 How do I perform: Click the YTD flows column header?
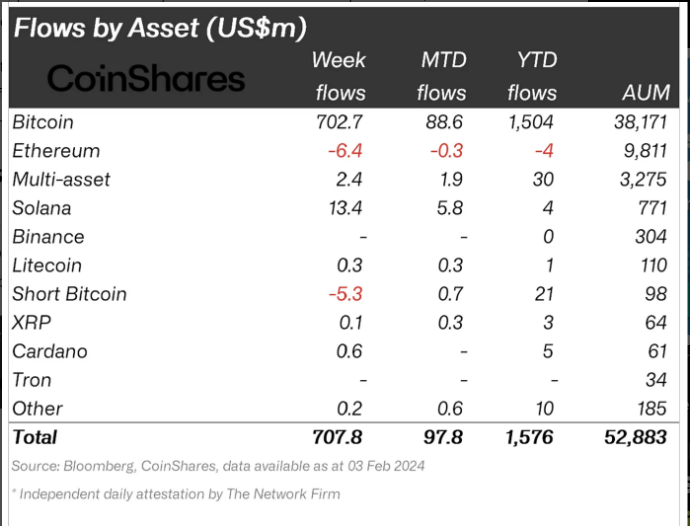[x=532, y=76]
